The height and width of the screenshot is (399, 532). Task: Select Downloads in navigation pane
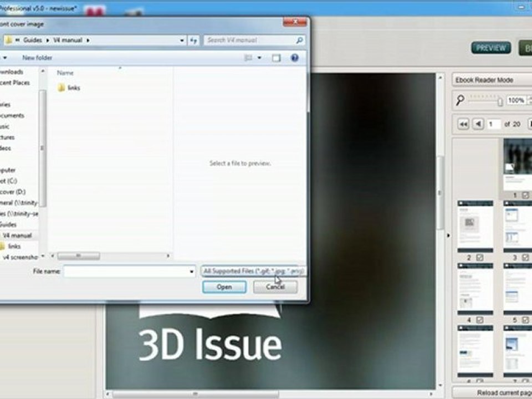12,72
